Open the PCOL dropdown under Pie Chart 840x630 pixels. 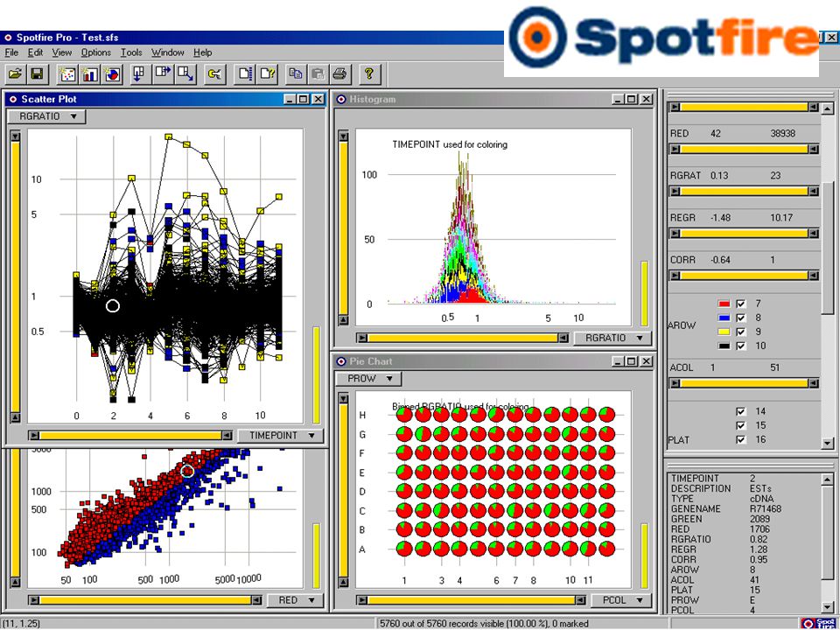click(621, 600)
